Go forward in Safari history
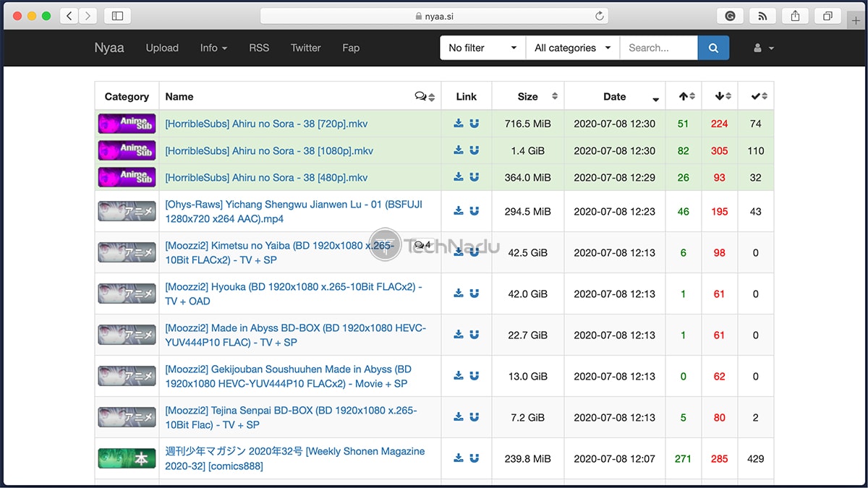This screenshot has height=488, width=868. (88, 16)
